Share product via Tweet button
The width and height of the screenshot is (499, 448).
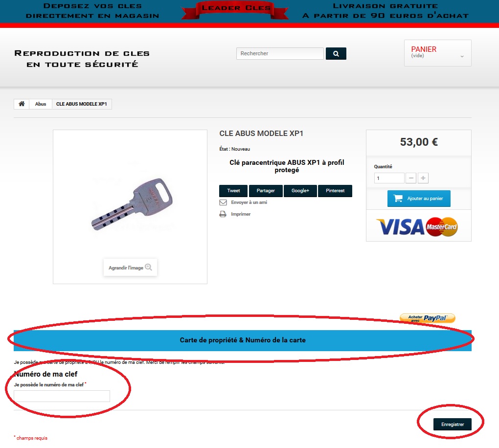pyautogui.click(x=233, y=191)
